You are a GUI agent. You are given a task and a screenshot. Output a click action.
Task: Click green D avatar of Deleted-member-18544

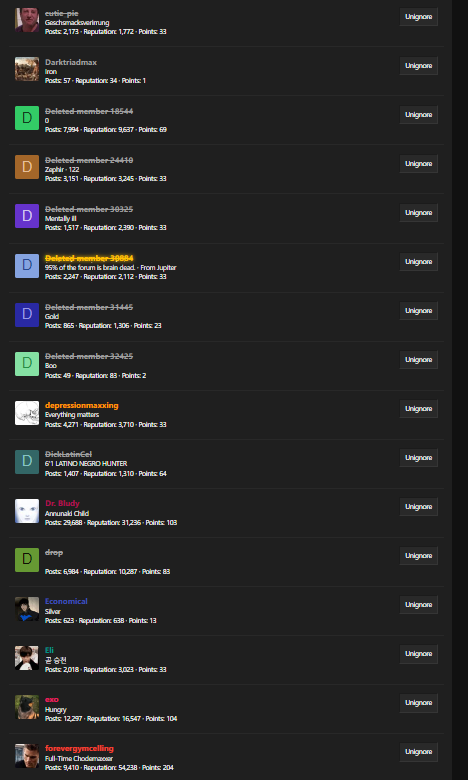click(x=27, y=118)
